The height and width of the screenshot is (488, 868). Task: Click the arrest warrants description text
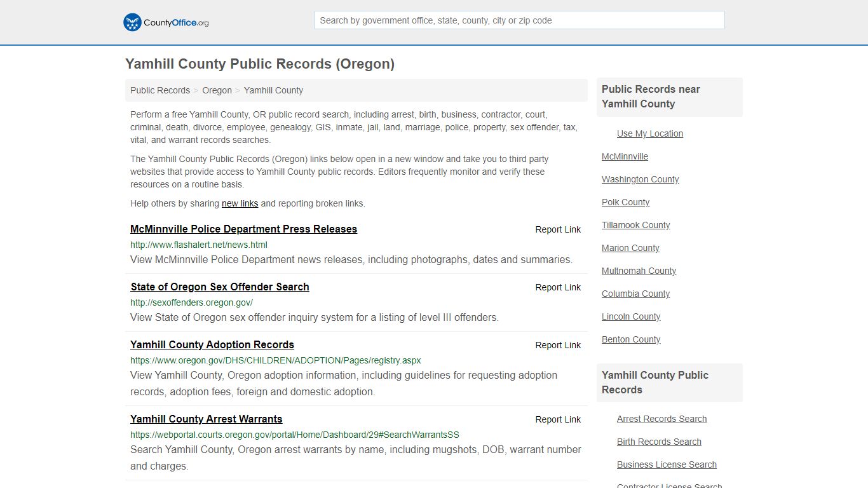pyautogui.click(x=356, y=457)
